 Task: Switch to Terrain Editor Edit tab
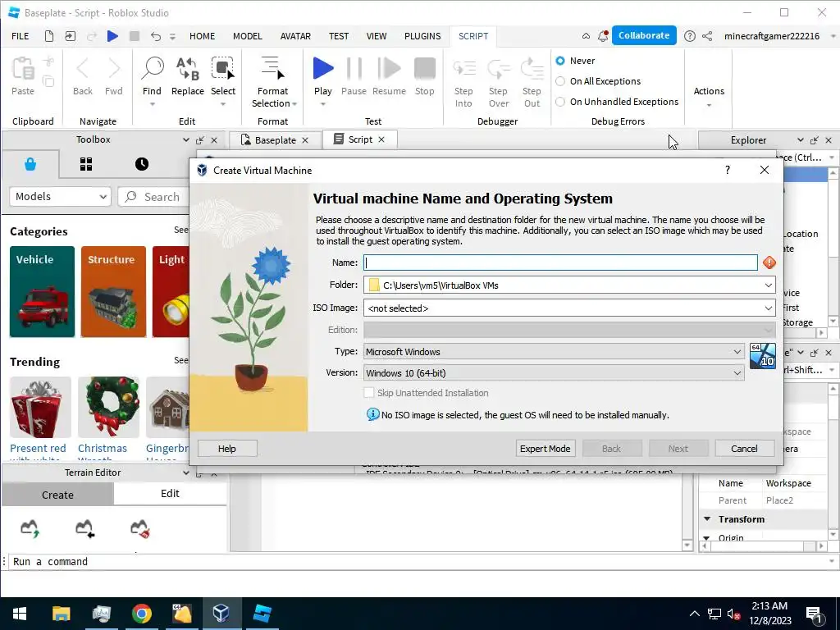click(170, 493)
